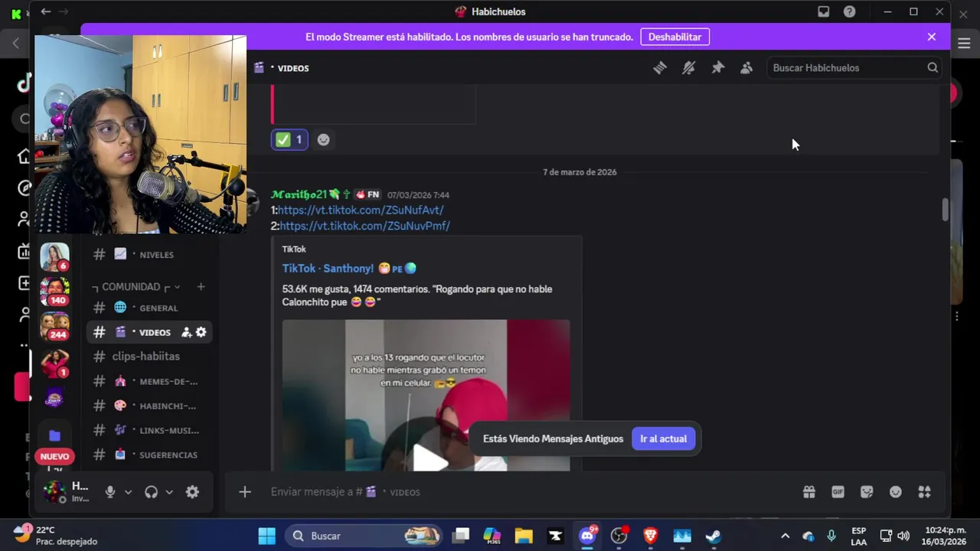Add a reaction with the smiley icon
The image size is (980, 551).
click(323, 139)
